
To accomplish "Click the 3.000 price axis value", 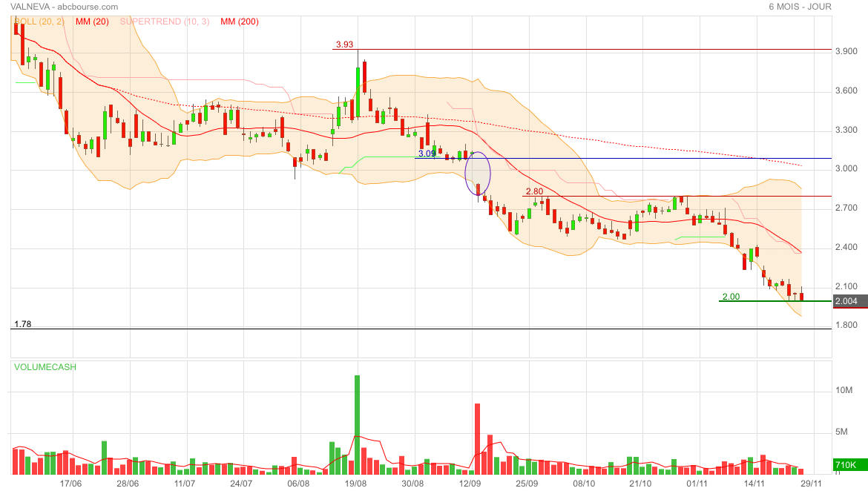I will 846,168.
